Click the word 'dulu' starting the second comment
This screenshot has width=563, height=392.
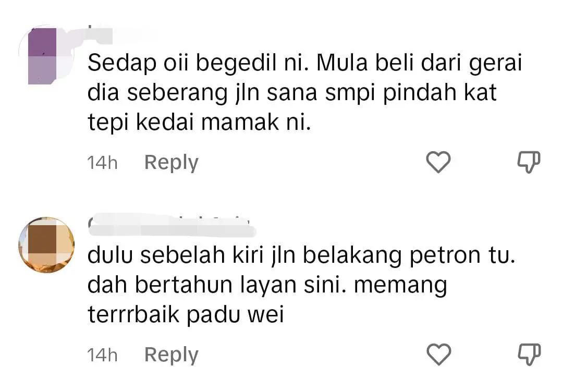coord(111,255)
